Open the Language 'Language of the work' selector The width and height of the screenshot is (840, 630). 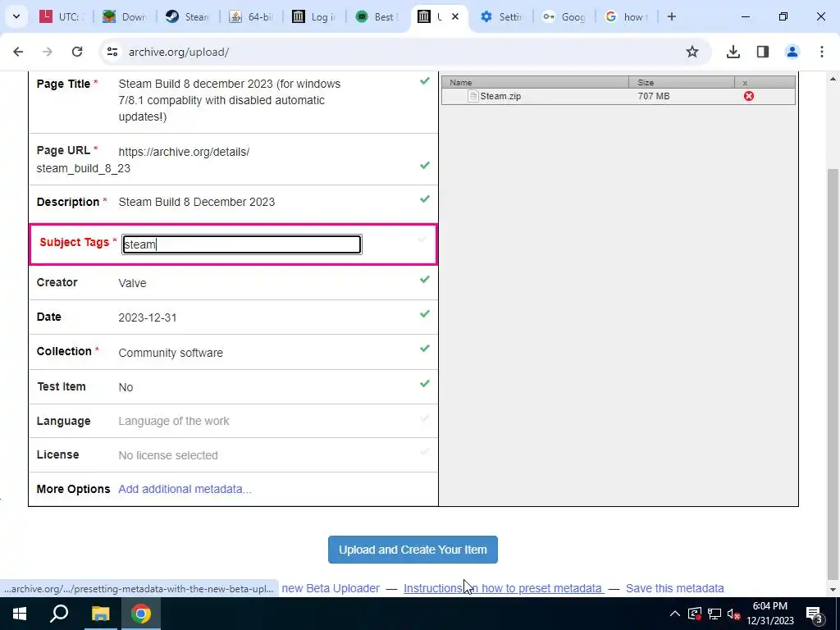coord(174,421)
